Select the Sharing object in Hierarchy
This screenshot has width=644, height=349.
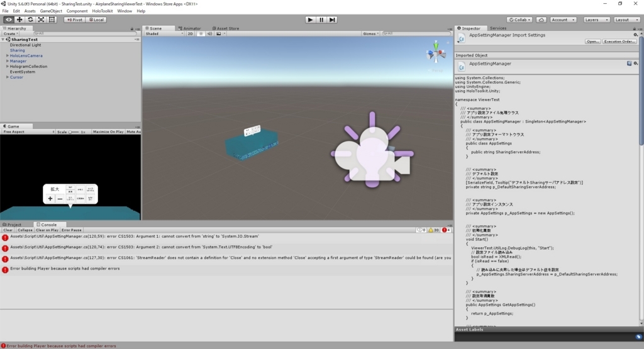(17, 50)
